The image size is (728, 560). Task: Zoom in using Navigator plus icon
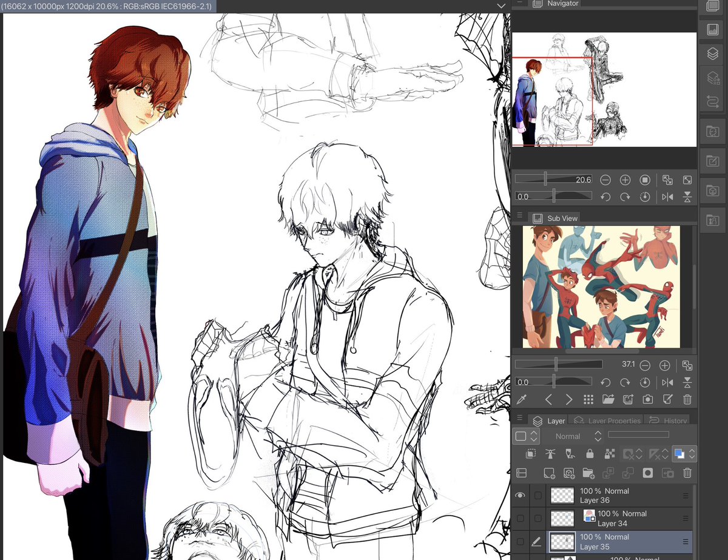625,180
